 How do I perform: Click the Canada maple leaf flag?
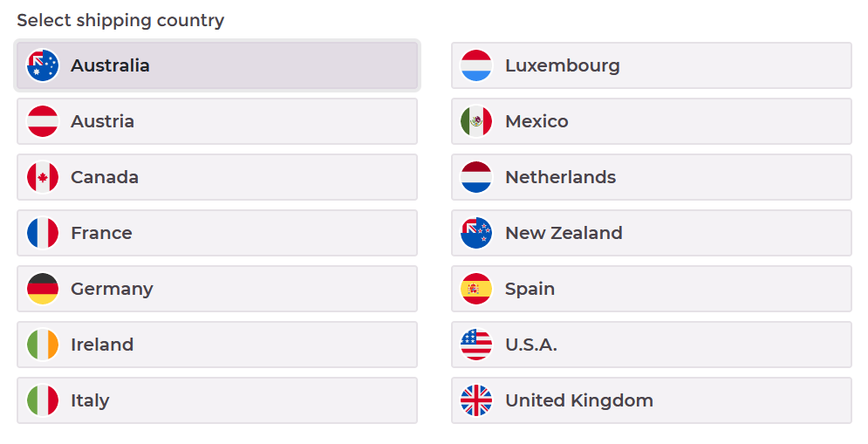(x=43, y=177)
